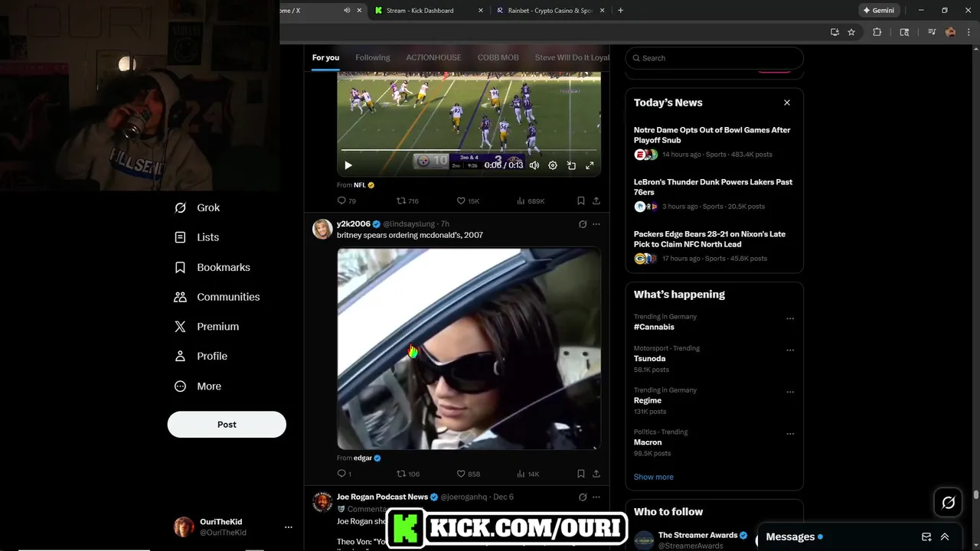Switch to the For you tab
Viewport: 980px width, 551px height.
325,57
